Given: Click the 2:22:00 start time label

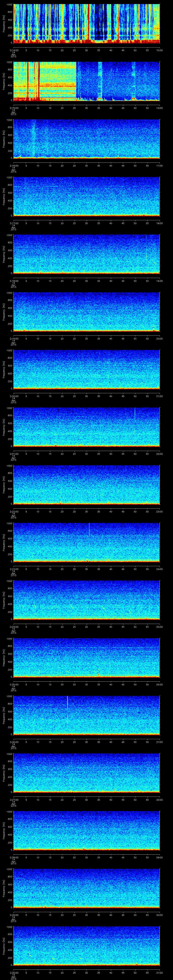Looking at the screenshot, I should pyautogui.click(x=14, y=511).
